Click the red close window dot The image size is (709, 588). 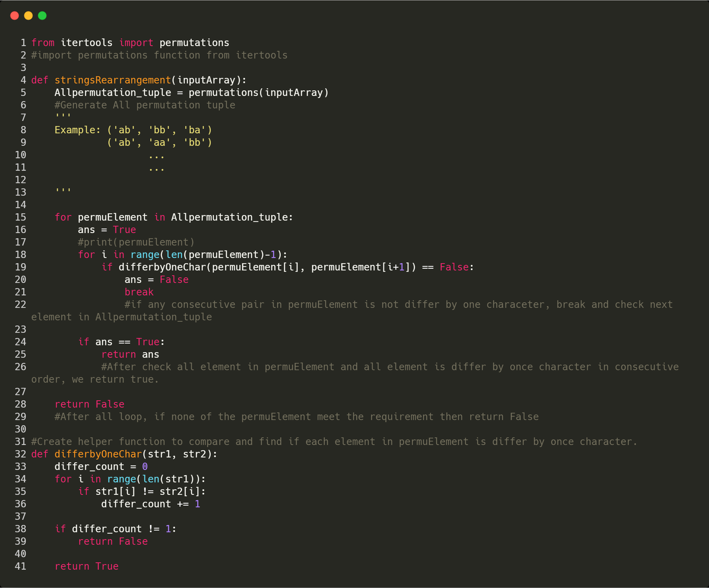coord(15,16)
